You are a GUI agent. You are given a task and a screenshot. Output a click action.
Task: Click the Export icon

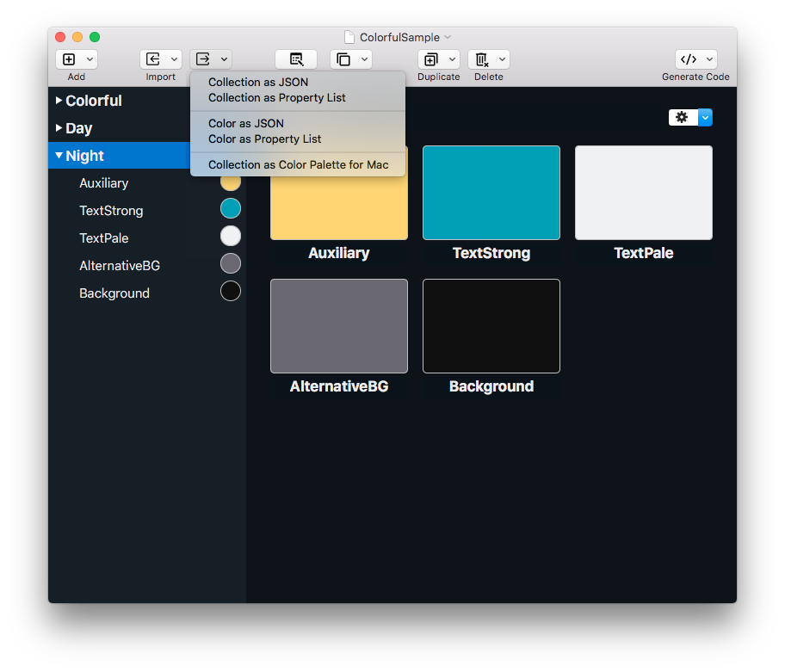pyautogui.click(x=205, y=59)
